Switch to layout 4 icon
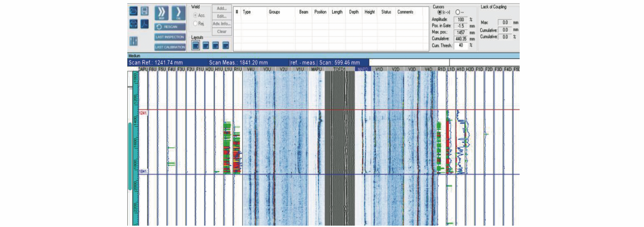 click(x=226, y=45)
